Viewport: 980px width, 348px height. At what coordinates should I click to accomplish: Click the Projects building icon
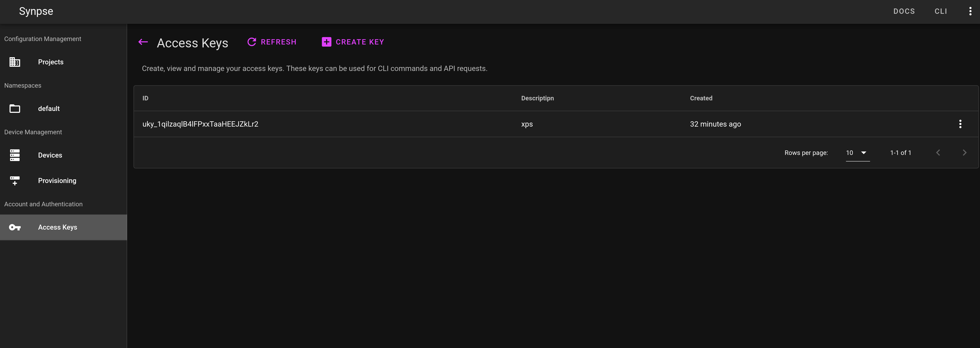15,62
